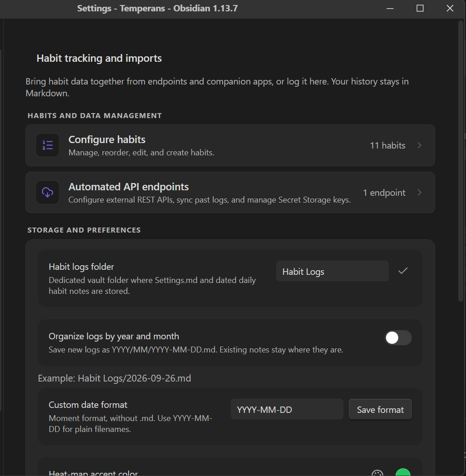Close the Obsidian Settings window

[450, 9]
